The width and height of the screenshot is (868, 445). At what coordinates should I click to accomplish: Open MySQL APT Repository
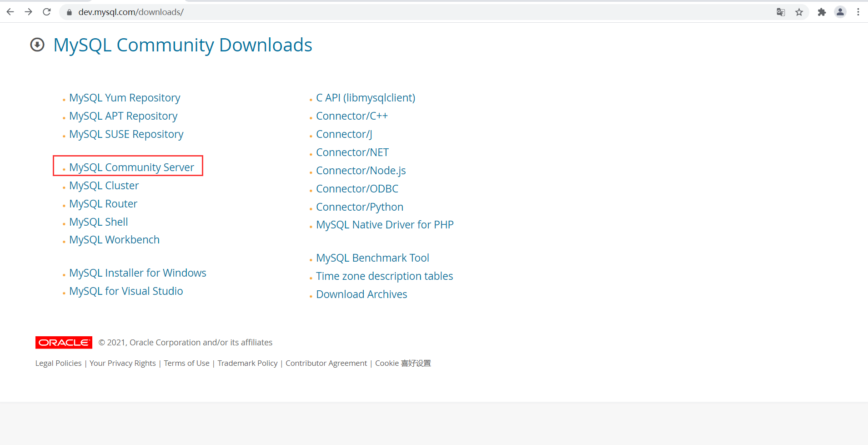(123, 116)
